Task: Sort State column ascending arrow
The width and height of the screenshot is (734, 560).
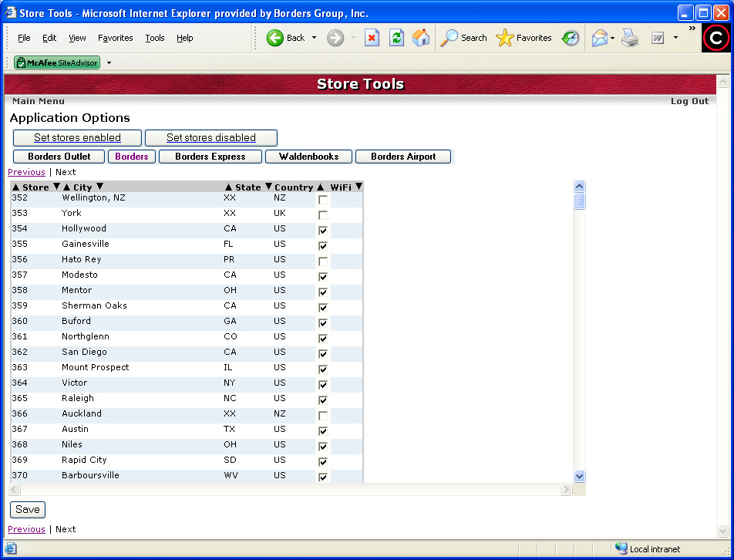Action: click(x=228, y=187)
